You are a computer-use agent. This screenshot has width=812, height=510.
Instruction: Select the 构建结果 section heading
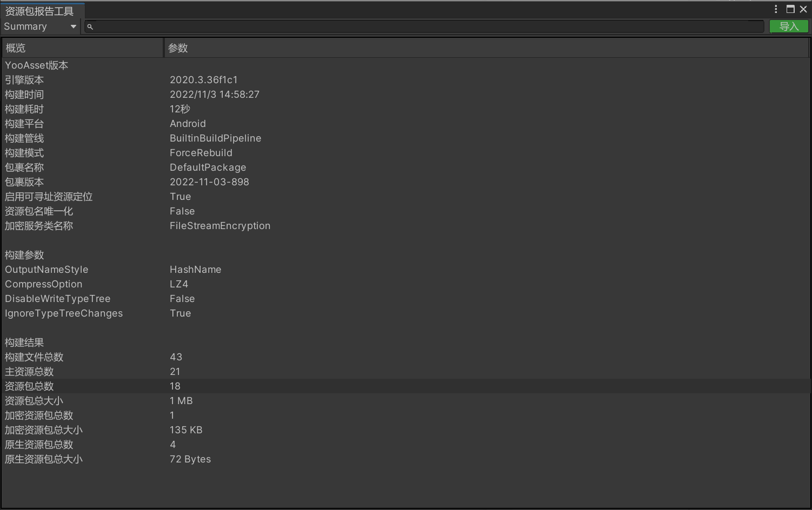pyautogui.click(x=24, y=343)
